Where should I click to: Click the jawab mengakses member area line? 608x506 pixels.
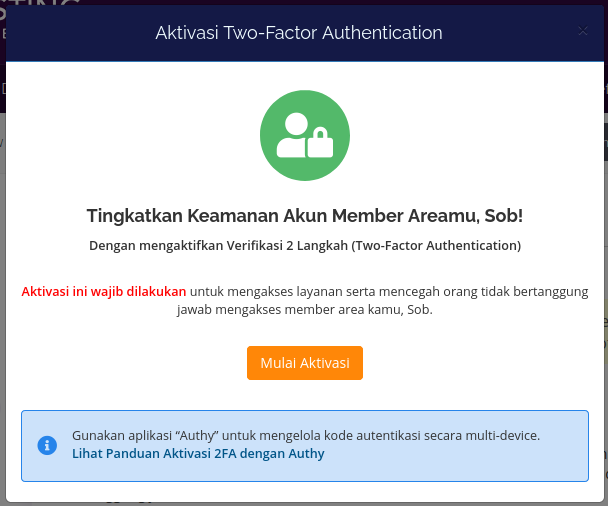(x=305, y=310)
